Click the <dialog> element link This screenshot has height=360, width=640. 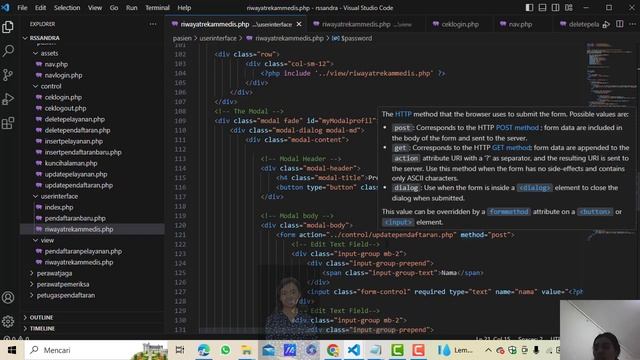pyautogui.click(x=534, y=188)
